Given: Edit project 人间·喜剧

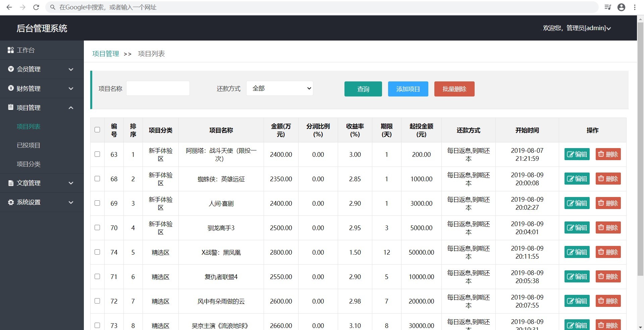Looking at the screenshot, I should [577, 203].
